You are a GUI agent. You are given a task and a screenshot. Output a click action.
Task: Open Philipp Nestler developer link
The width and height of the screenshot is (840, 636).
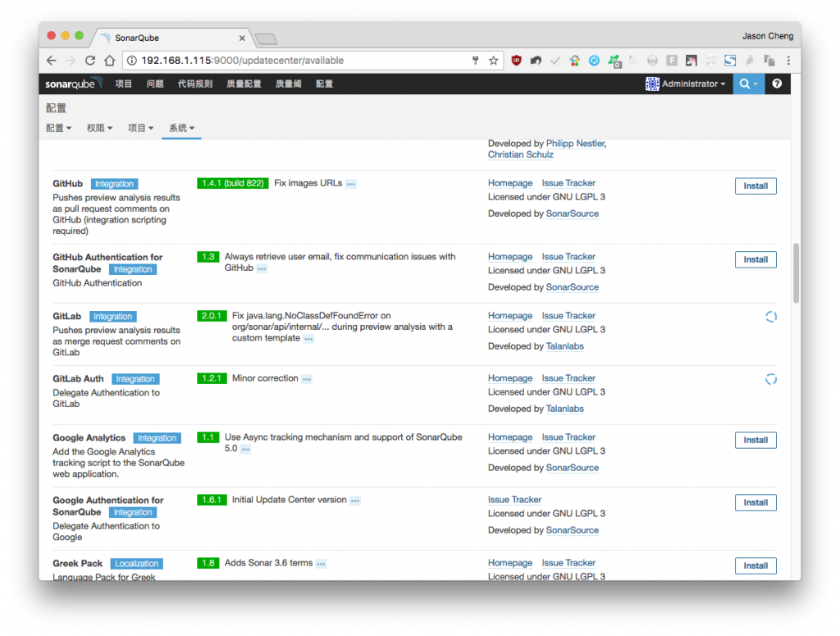tap(576, 144)
